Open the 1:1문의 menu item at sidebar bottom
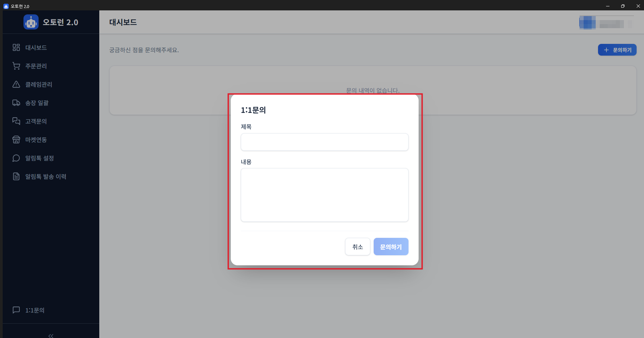Image resolution: width=644 pixels, height=338 pixels. pos(51,310)
